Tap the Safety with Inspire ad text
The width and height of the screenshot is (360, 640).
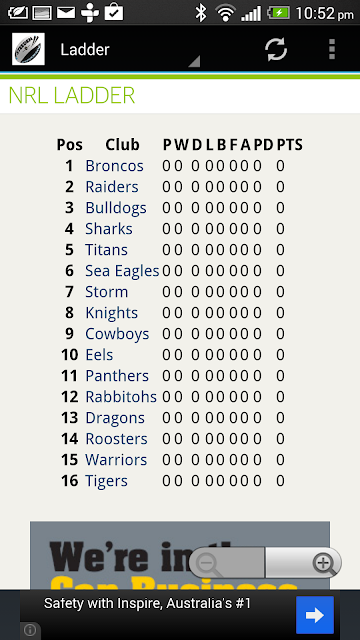pos(147,603)
